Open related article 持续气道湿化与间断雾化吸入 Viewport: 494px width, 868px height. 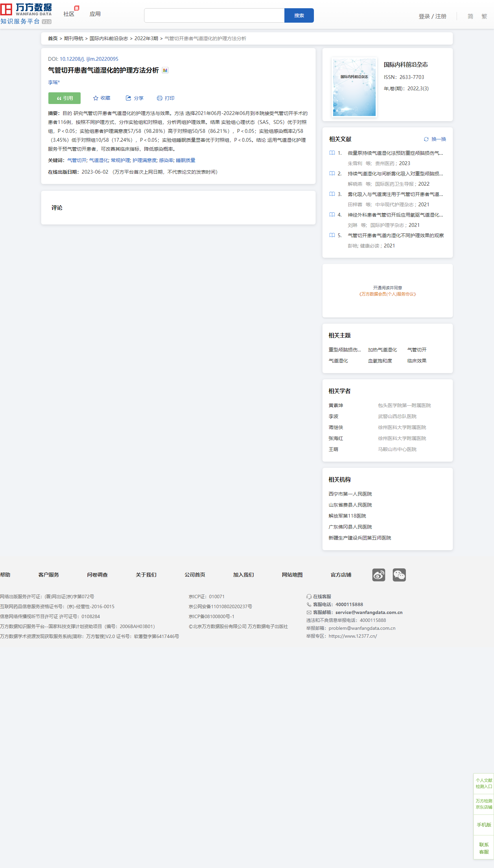tap(395, 173)
